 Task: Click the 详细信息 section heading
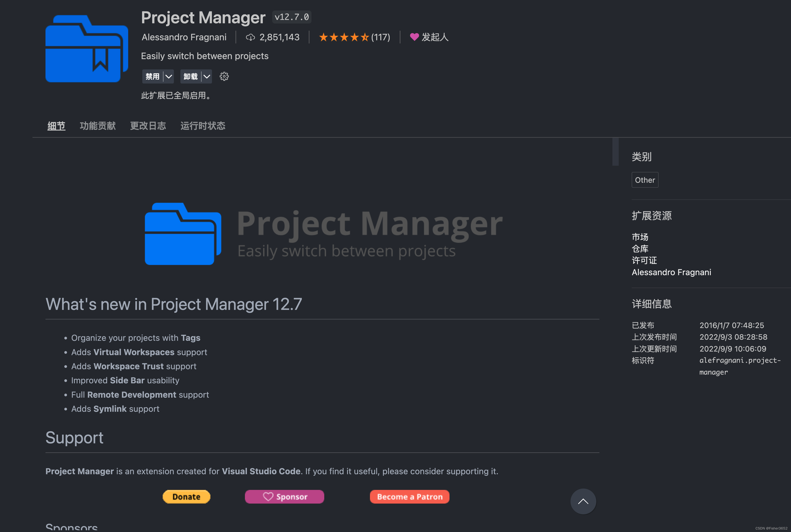[651, 304]
